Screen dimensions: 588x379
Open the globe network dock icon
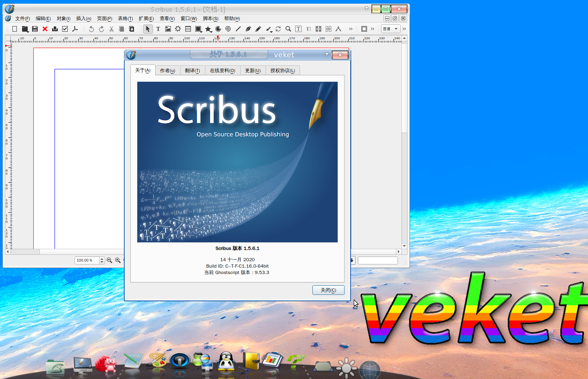click(370, 369)
